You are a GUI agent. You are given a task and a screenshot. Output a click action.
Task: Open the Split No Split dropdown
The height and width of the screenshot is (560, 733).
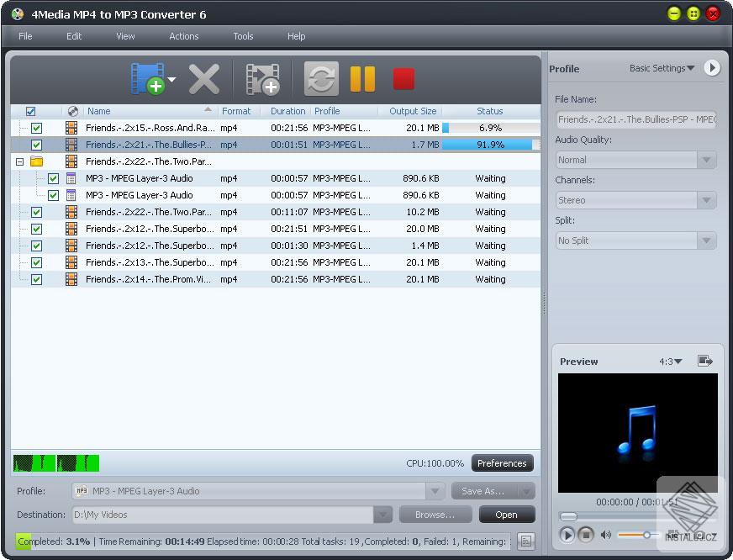(x=706, y=240)
